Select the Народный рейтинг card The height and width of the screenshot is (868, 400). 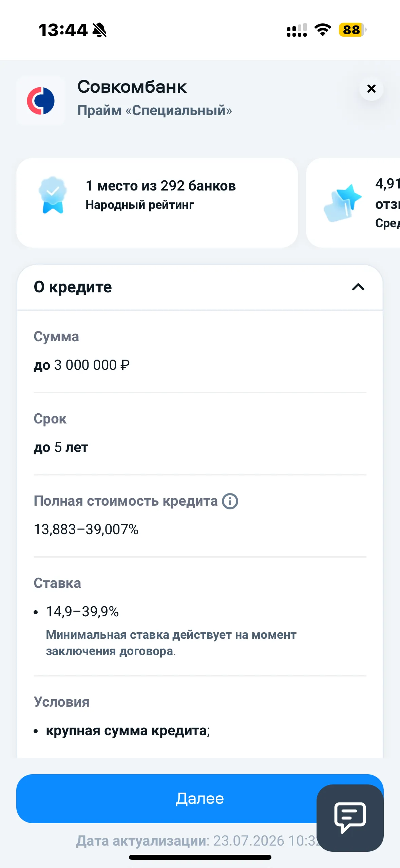click(157, 203)
